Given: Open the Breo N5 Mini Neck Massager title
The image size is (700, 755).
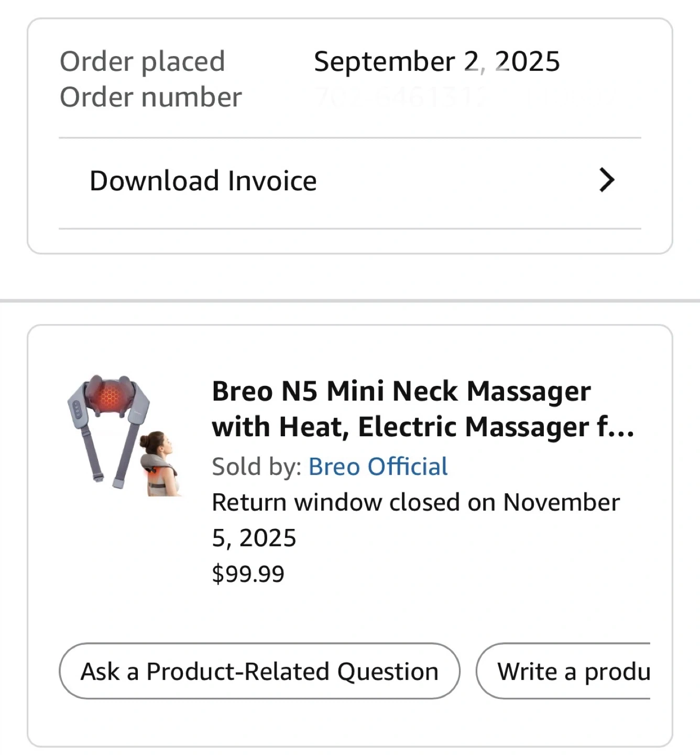Looking at the screenshot, I should pos(401,391).
